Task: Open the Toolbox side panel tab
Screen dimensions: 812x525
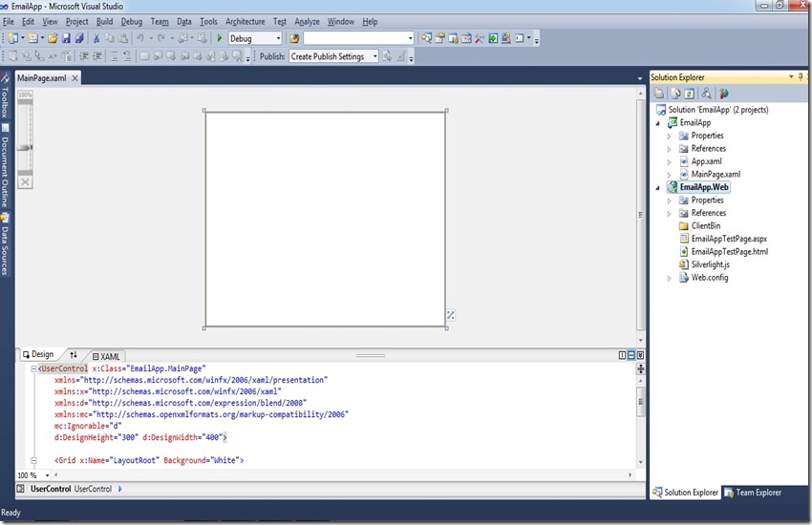Action: pyautogui.click(x=5, y=97)
